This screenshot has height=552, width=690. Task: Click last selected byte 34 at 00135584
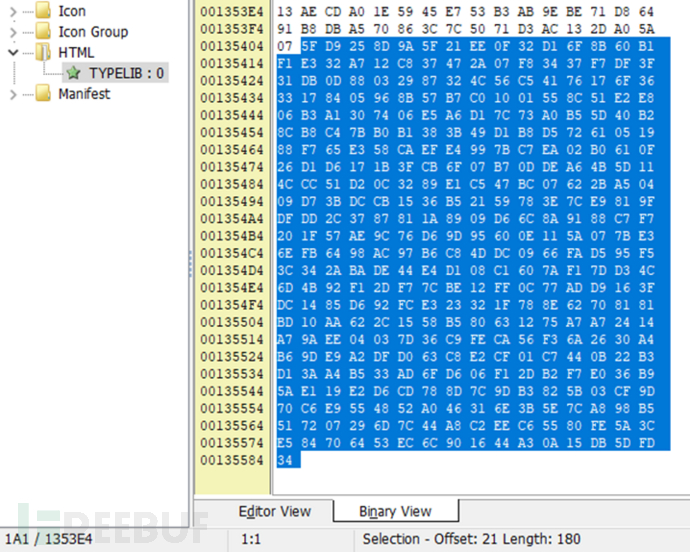tap(285, 460)
